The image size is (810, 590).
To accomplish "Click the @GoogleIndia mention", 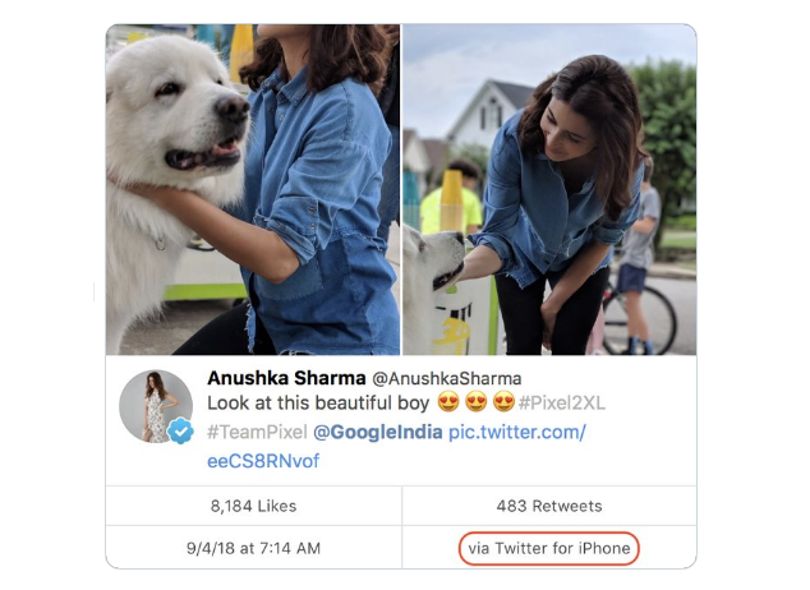I will tap(378, 432).
